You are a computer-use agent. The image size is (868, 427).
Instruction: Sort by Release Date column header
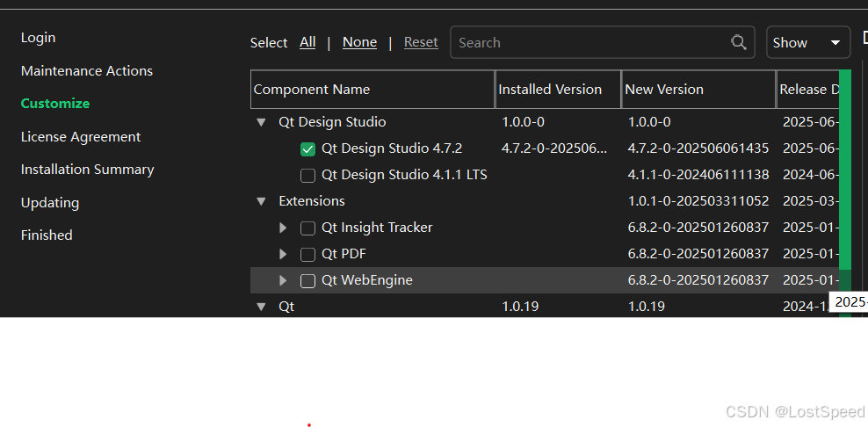pos(808,89)
